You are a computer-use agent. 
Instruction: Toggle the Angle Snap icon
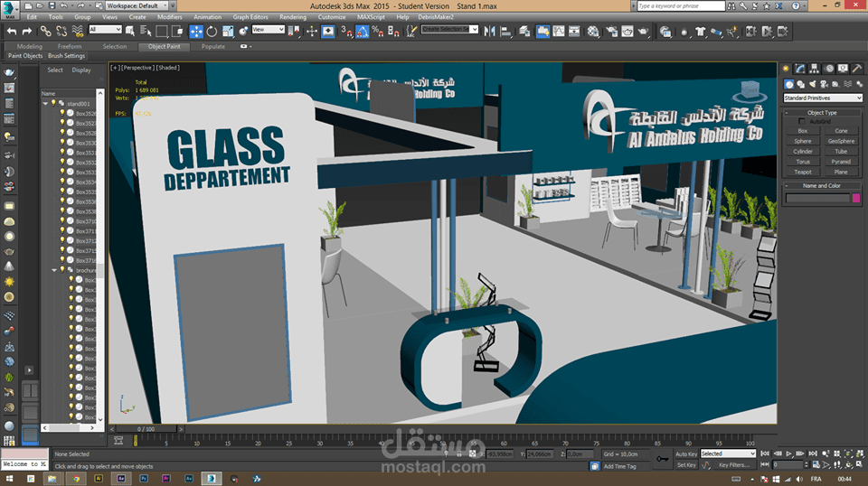pos(362,32)
